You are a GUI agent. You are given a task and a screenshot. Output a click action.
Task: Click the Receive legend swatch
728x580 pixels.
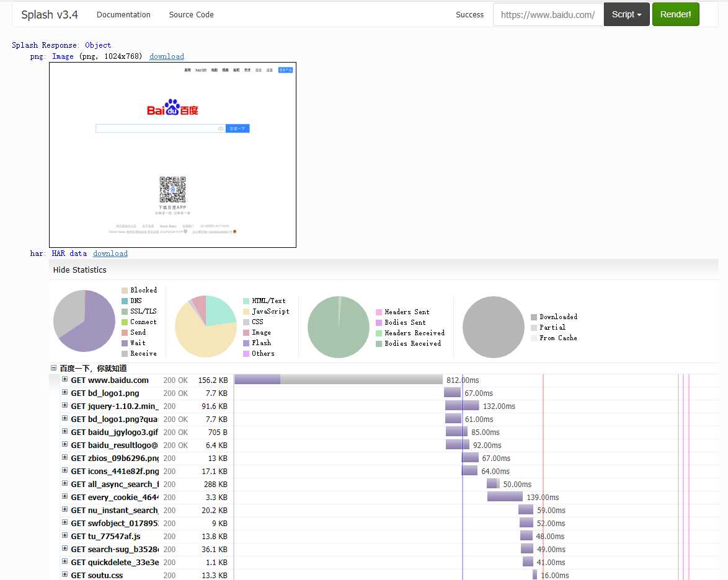125,354
